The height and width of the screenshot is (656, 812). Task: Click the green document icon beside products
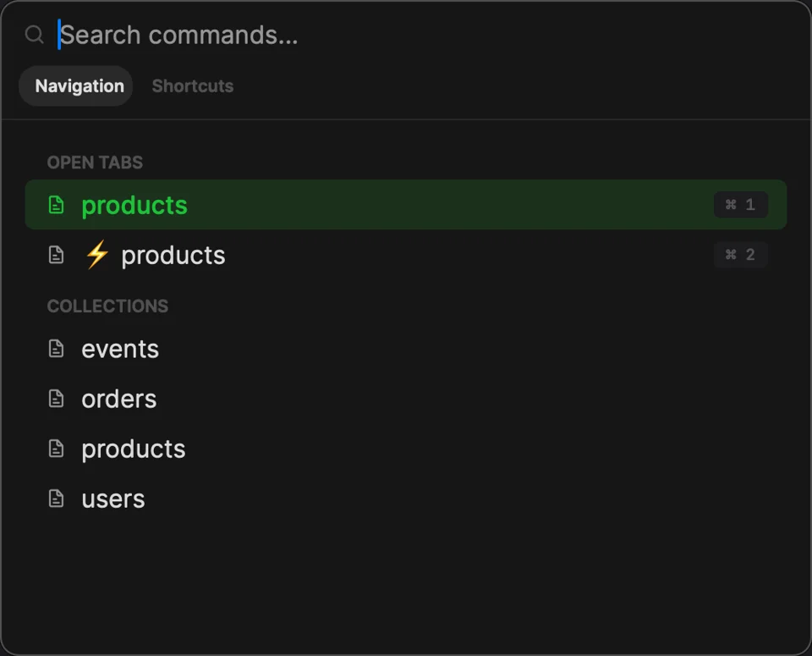coord(56,205)
